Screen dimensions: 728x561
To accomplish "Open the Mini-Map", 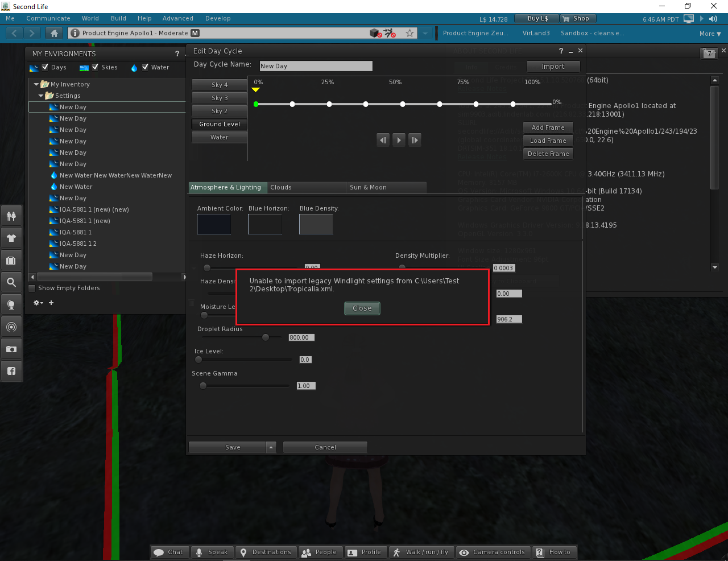I will [x=11, y=327].
